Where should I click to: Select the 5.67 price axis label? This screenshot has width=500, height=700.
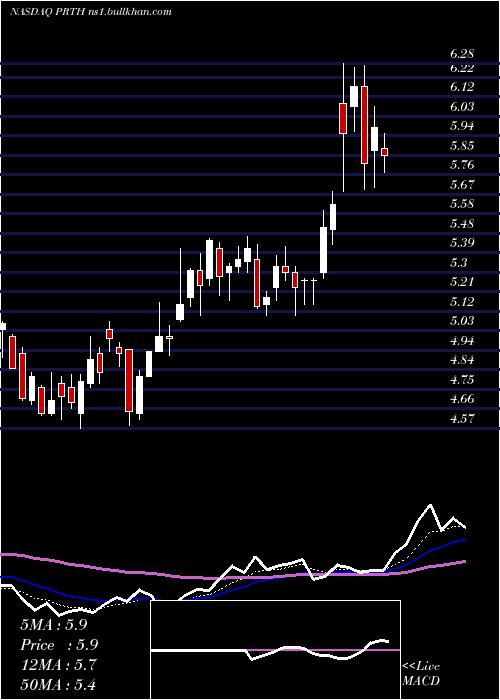coord(462,184)
